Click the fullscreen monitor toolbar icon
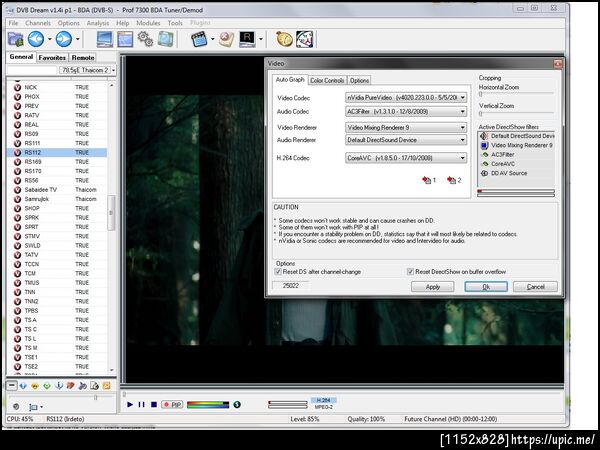 point(105,39)
